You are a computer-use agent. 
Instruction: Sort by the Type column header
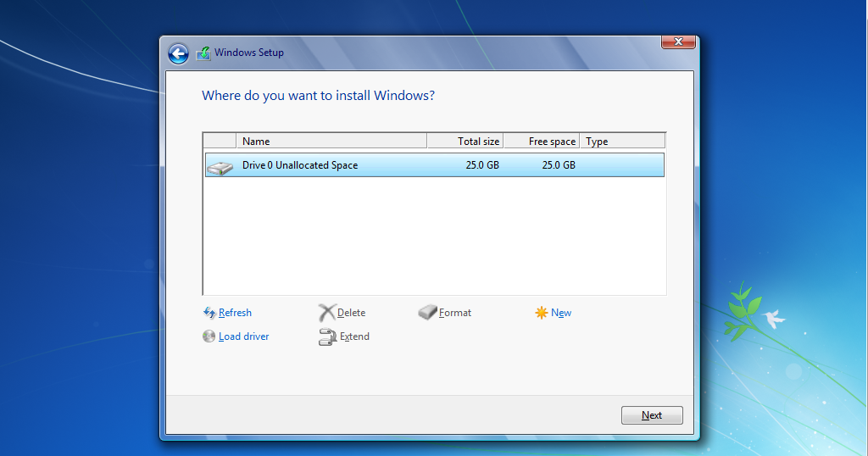tap(622, 141)
